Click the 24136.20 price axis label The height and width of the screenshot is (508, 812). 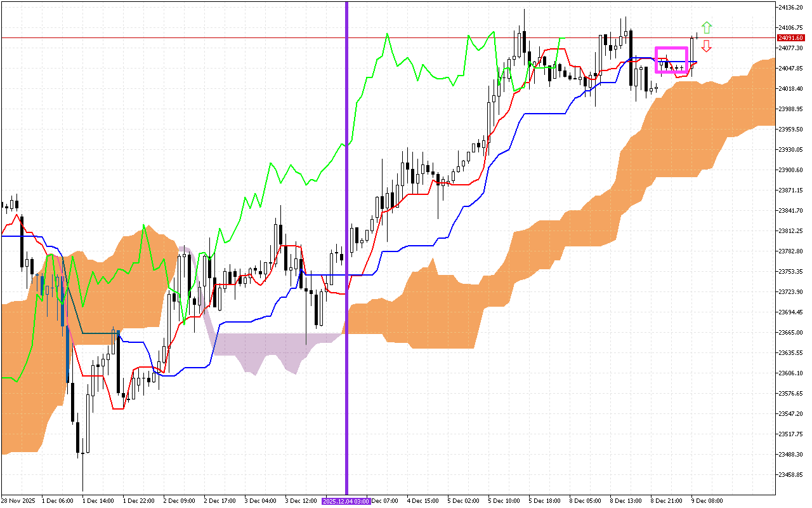click(790, 8)
